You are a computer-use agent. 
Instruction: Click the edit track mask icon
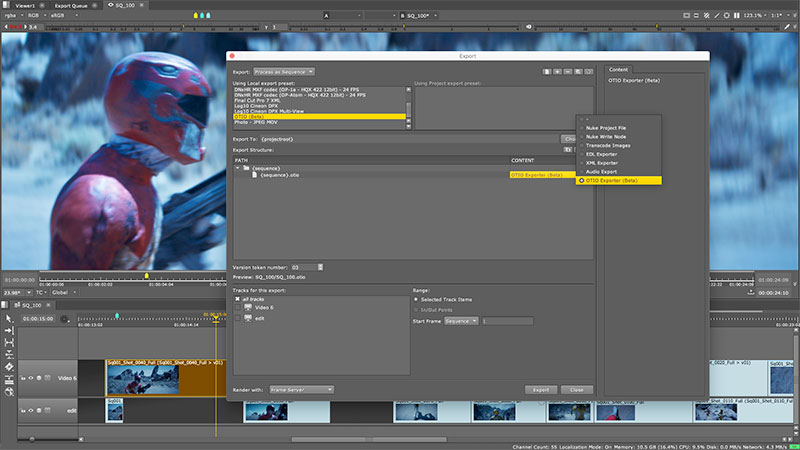(47, 410)
